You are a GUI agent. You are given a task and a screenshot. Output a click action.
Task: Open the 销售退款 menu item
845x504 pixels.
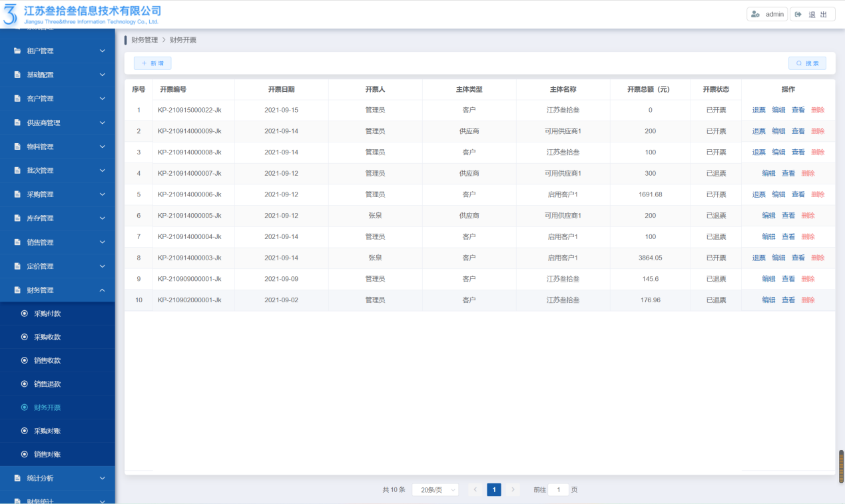[47, 384]
